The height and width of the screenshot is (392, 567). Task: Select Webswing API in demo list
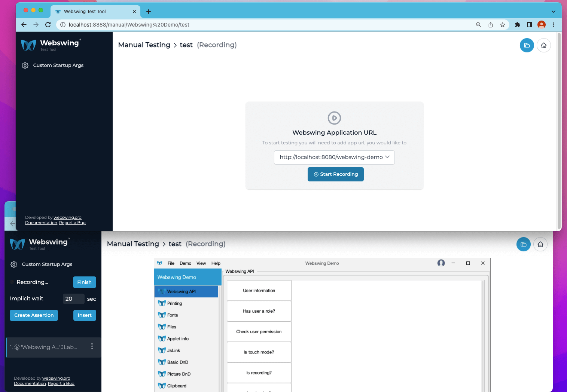(x=186, y=292)
